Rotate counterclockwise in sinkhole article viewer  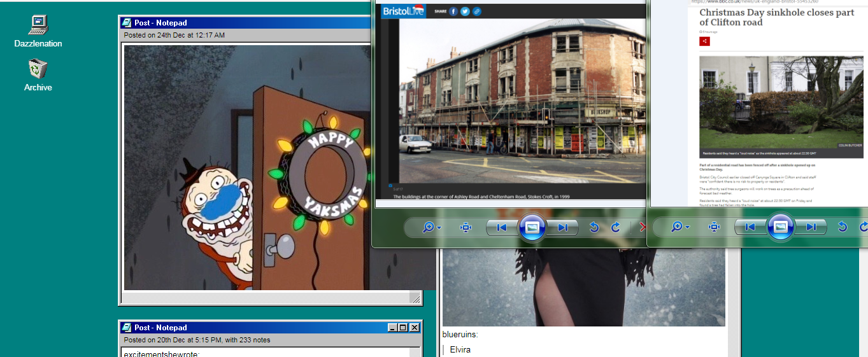click(843, 227)
